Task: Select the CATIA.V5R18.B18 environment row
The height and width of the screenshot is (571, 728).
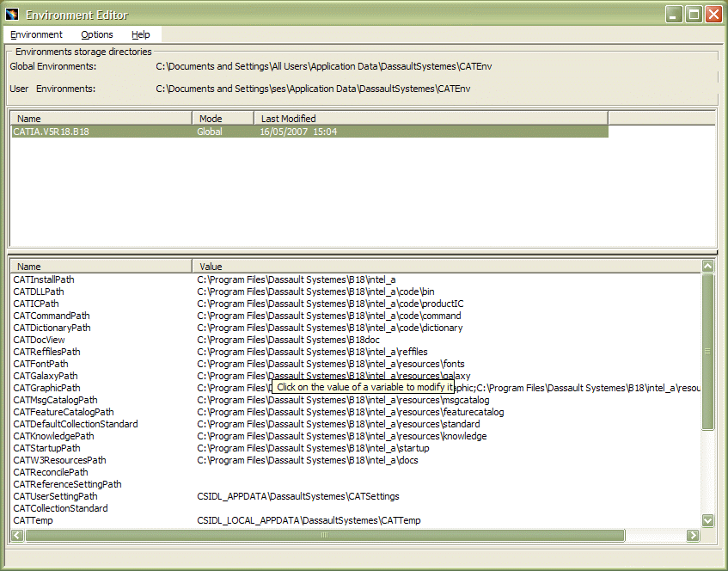Action: click(x=309, y=132)
